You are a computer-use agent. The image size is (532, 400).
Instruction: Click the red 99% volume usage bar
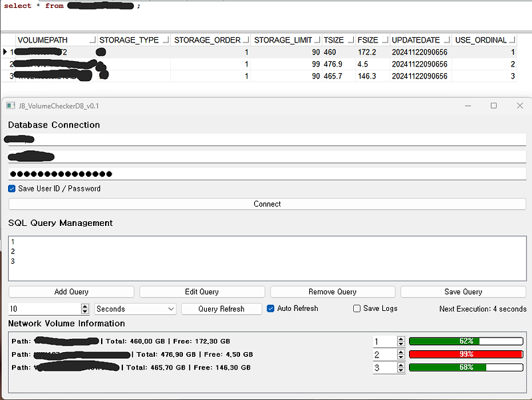[x=466, y=354]
